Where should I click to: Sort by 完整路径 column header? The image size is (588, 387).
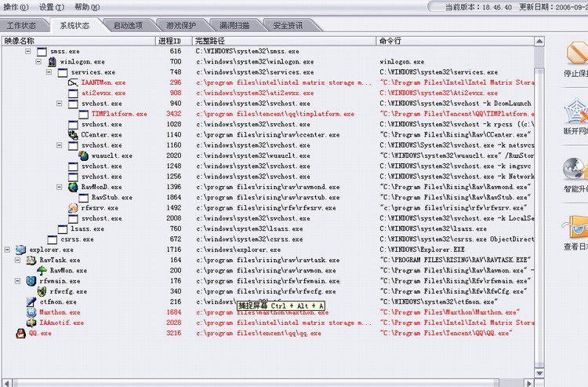[284, 41]
